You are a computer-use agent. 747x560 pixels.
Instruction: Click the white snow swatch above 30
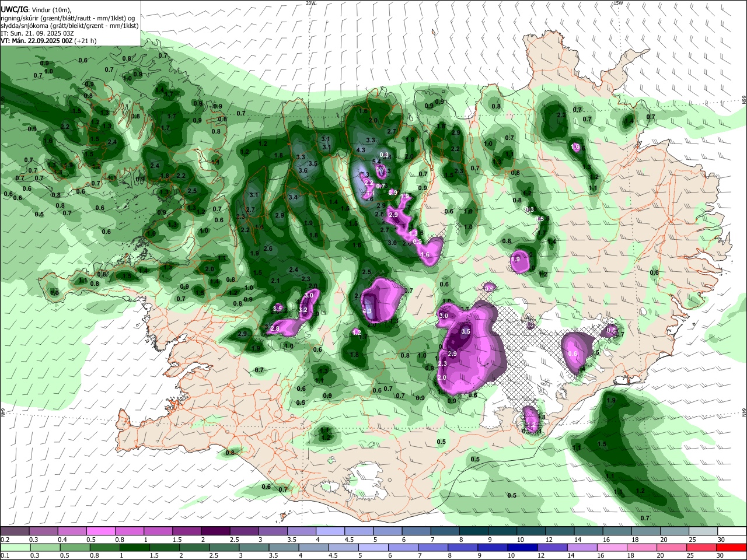point(732,531)
